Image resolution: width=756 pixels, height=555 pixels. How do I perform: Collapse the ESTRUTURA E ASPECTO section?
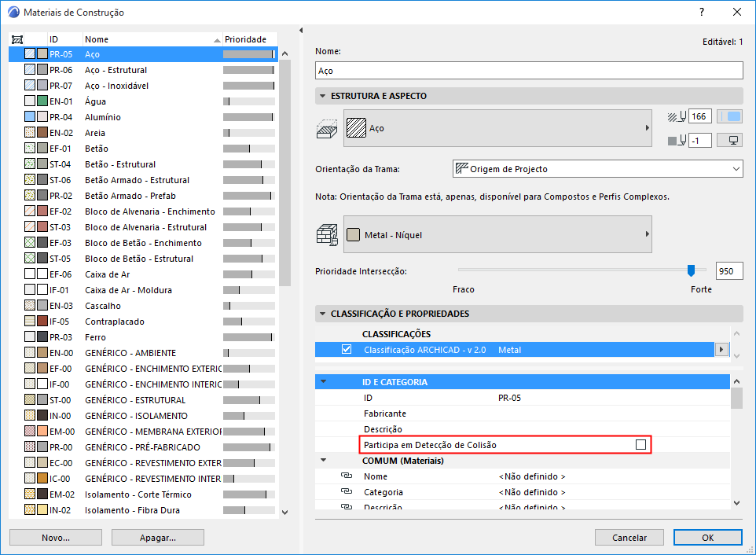(x=322, y=96)
